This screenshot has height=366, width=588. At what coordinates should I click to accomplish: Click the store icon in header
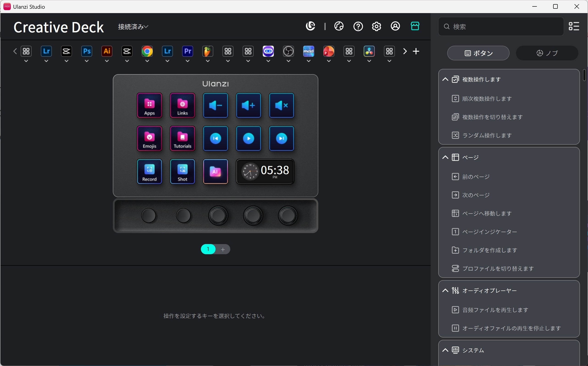pyautogui.click(x=415, y=26)
